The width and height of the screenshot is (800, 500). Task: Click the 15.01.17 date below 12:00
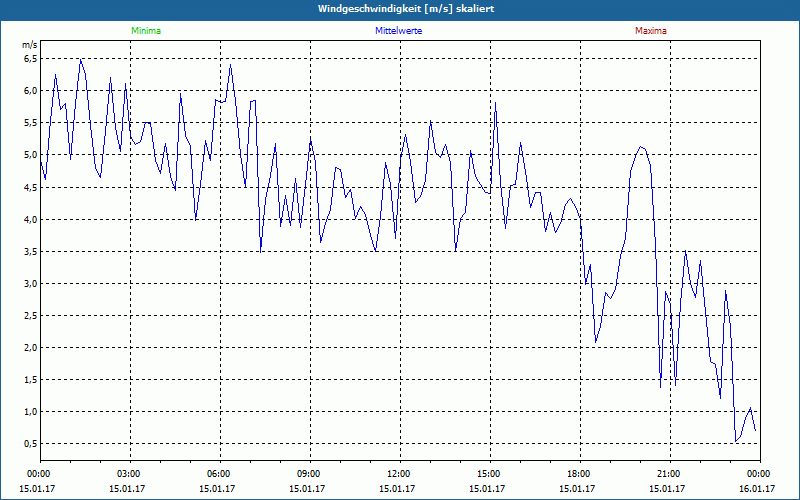397,489
